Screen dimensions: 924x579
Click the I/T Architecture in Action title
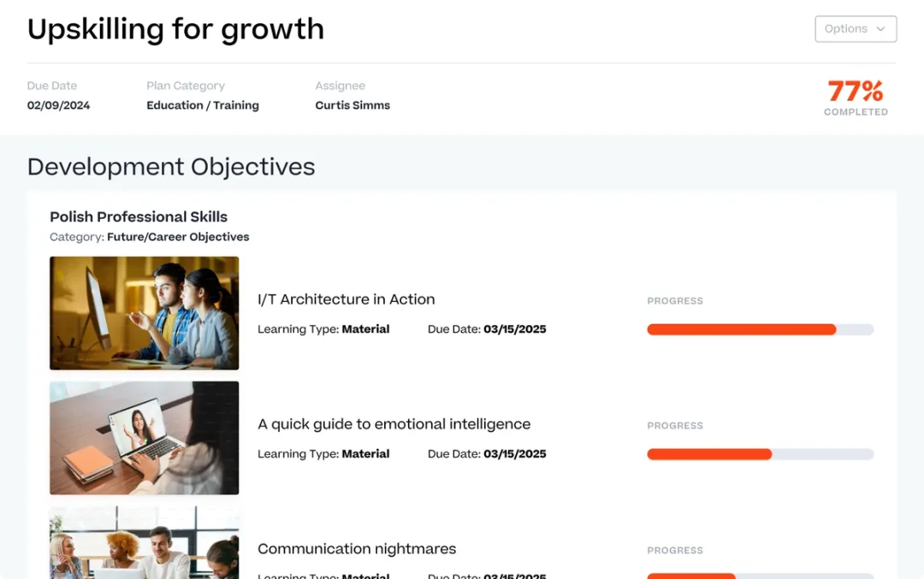(x=346, y=299)
